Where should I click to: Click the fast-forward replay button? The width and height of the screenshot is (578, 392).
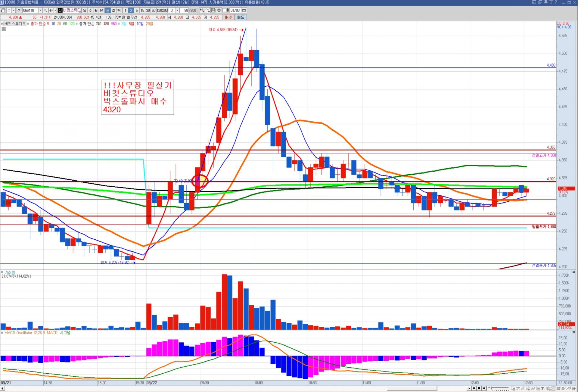484,388
